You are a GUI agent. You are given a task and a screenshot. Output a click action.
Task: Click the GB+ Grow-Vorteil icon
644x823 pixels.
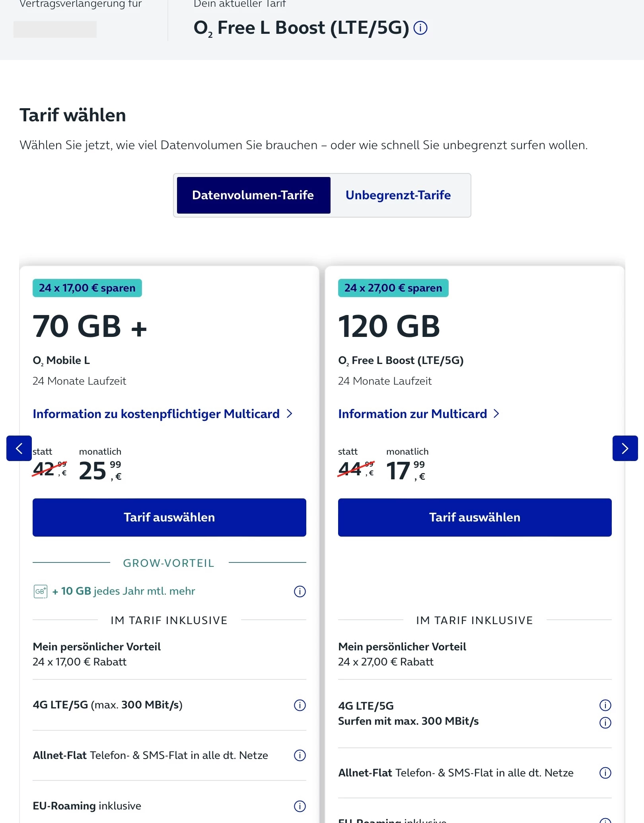pos(40,591)
